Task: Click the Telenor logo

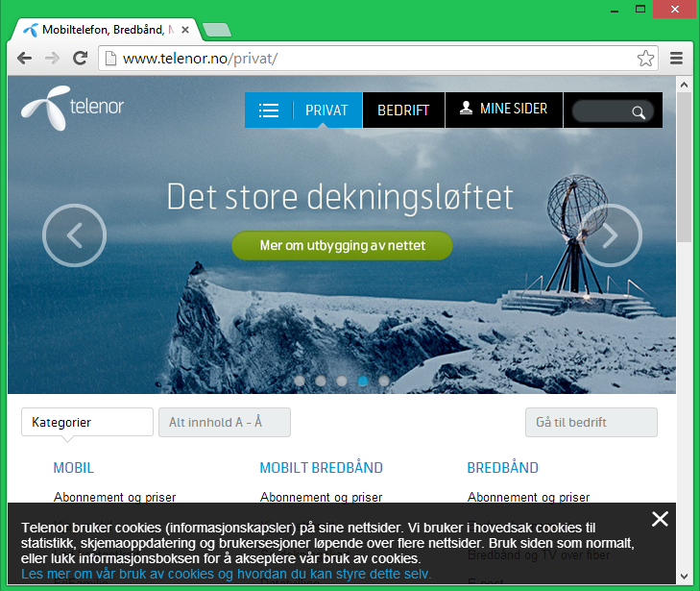Action: 72,108
